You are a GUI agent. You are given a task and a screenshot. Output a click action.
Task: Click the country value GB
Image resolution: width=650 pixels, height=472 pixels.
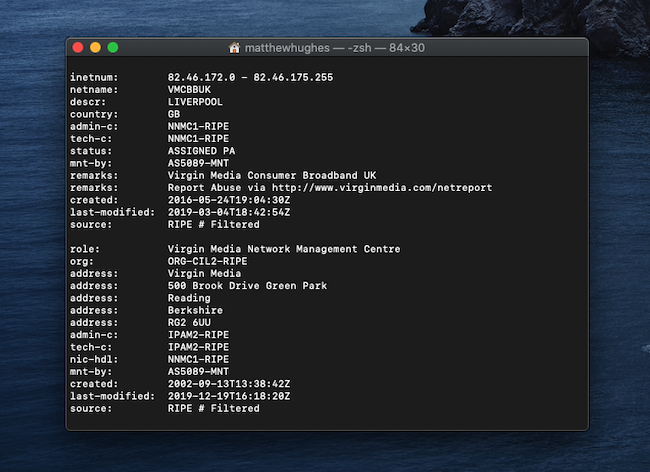click(x=174, y=114)
